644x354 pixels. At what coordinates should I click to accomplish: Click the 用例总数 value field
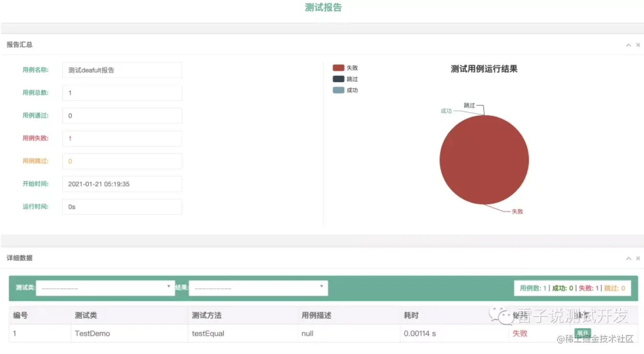(122, 93)
